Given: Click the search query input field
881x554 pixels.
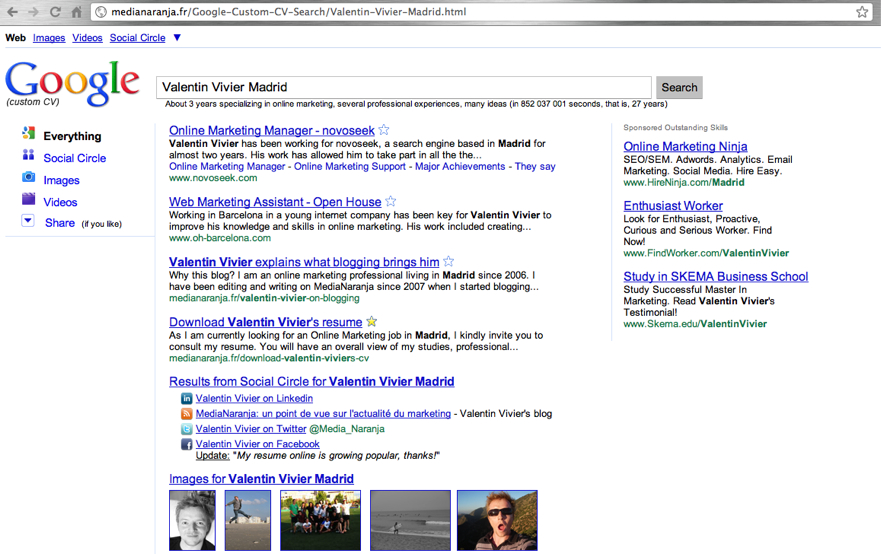Looking at the screenshot, I should pos(403,87).
